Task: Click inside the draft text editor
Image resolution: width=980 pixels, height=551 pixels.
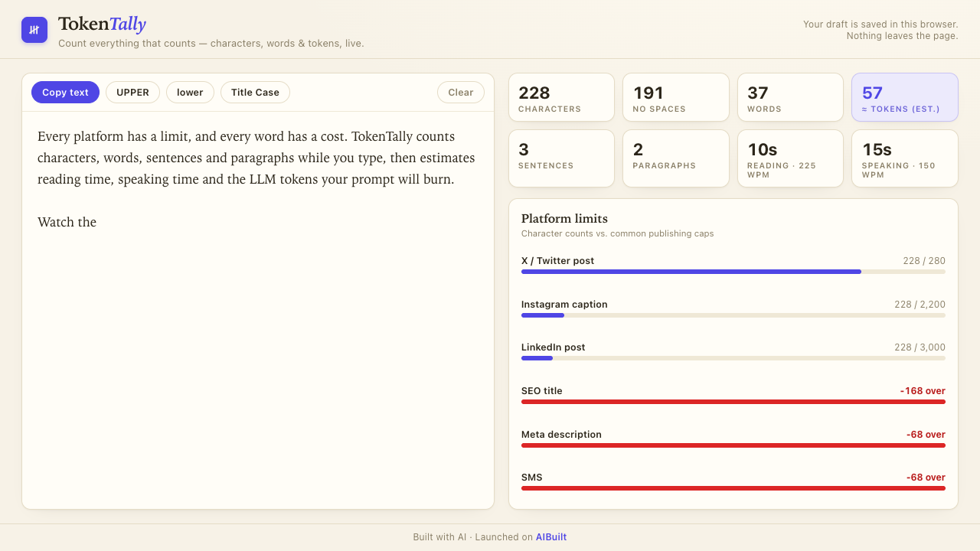Action: [x=258, y=310]
